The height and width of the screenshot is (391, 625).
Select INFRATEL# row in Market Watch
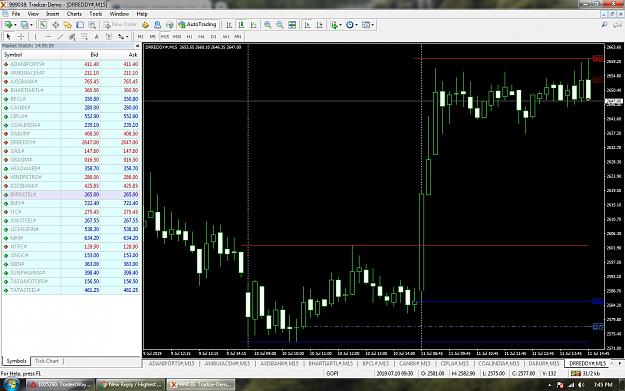coord(71,195)
